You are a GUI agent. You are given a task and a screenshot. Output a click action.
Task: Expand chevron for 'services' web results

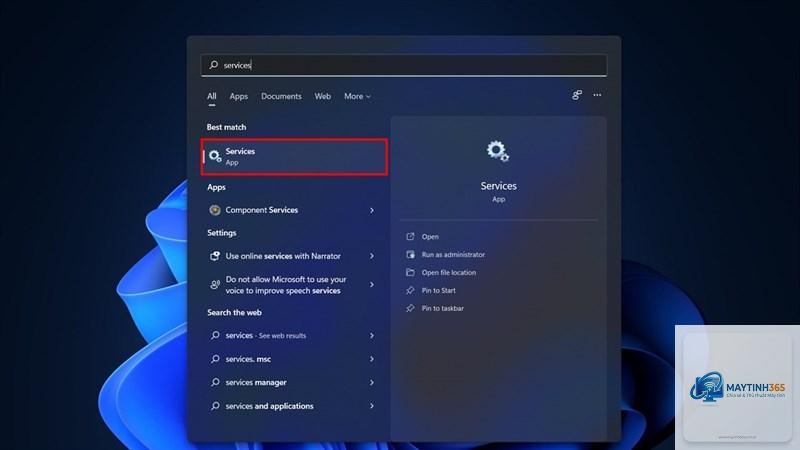pos(372,336)
